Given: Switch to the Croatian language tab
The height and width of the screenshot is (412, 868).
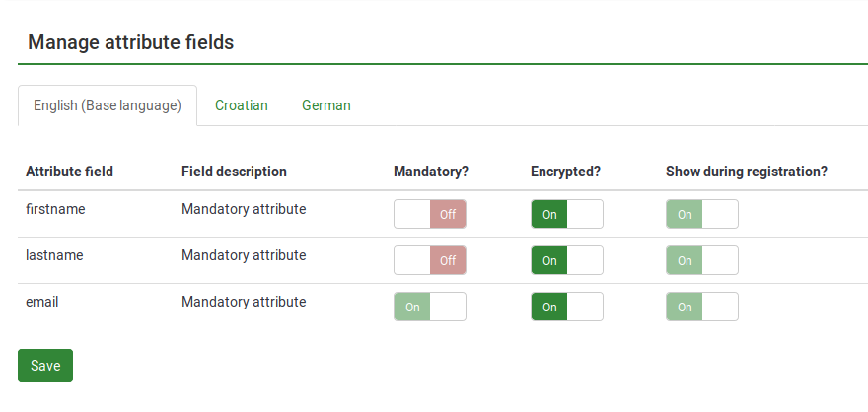Looking at the screenshot, I should point(242,105).
